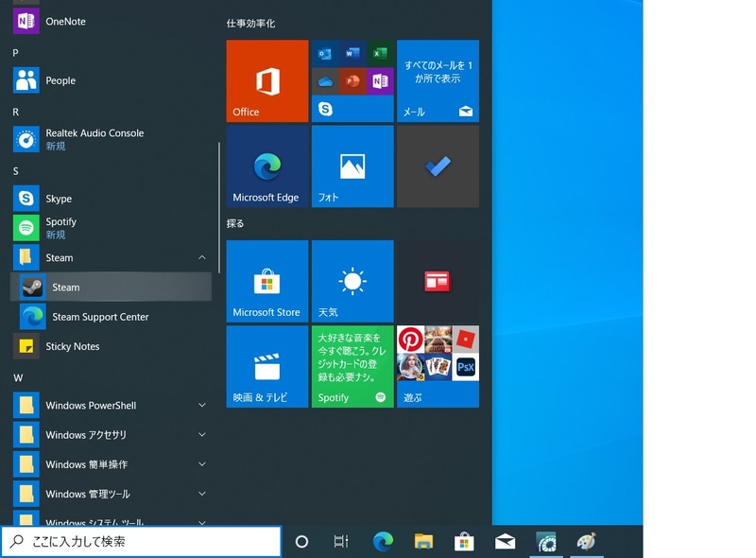Expand the Windows PowerShell folder
This screenshot has height=558, width=756.
111,406
